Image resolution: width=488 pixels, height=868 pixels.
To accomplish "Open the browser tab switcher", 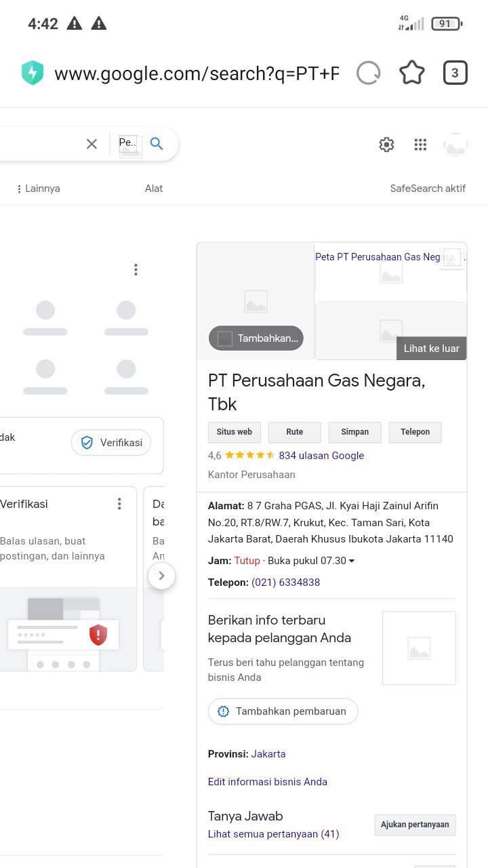I will pos(455,73).
